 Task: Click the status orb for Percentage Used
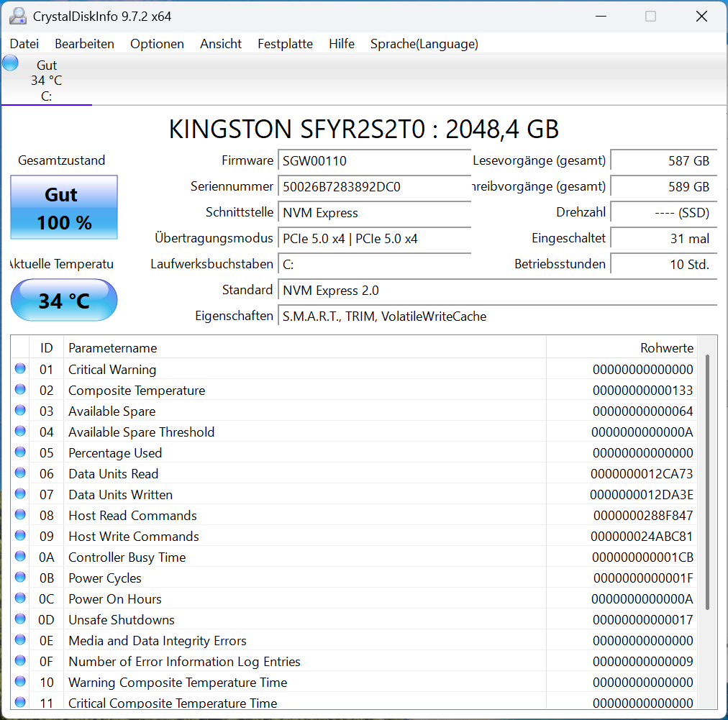coord(20,452)
